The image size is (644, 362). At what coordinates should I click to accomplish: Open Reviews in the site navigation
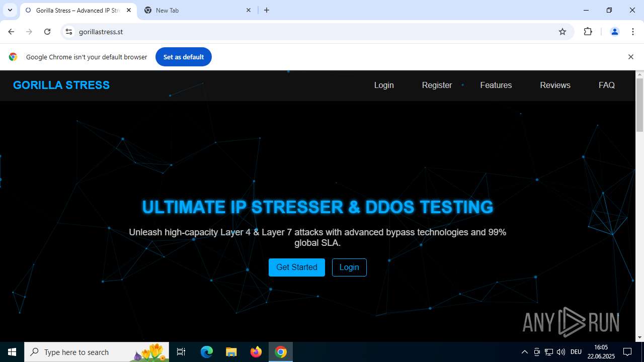click(x=555, y=85)
